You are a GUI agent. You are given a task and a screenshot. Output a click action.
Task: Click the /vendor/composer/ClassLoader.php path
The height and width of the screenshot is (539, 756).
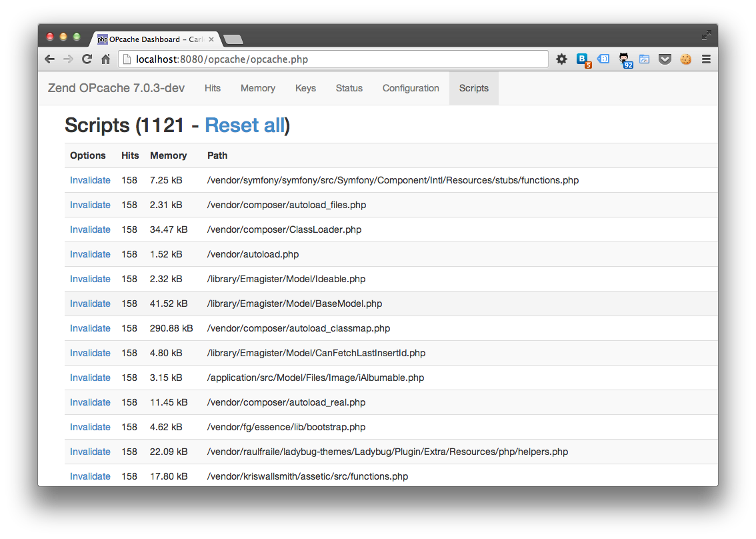(x=285, y=229)
